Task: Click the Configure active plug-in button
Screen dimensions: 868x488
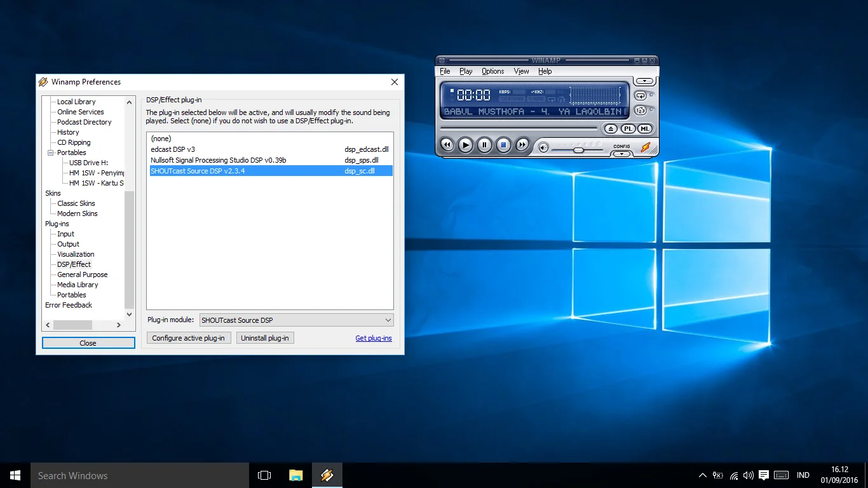Action: (x=188, y=337)
